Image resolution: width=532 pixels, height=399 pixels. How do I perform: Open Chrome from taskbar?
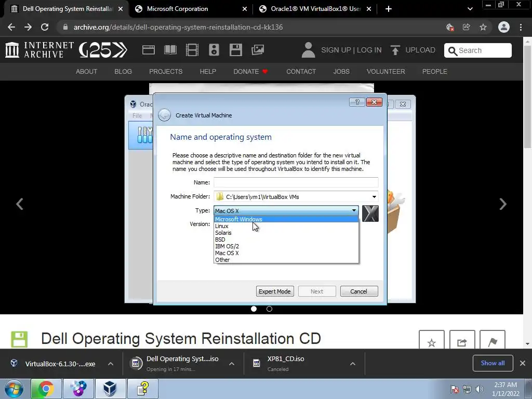(x=46, y=389)
